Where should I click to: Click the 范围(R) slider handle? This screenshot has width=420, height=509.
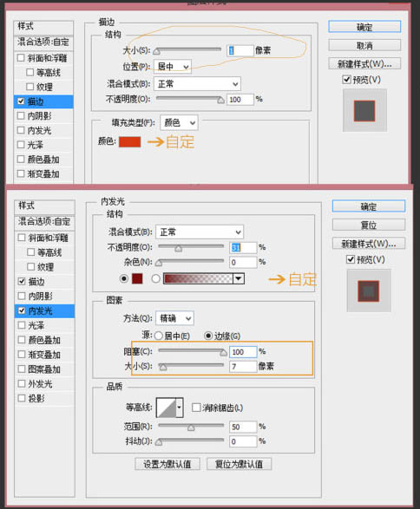point(191,427)
